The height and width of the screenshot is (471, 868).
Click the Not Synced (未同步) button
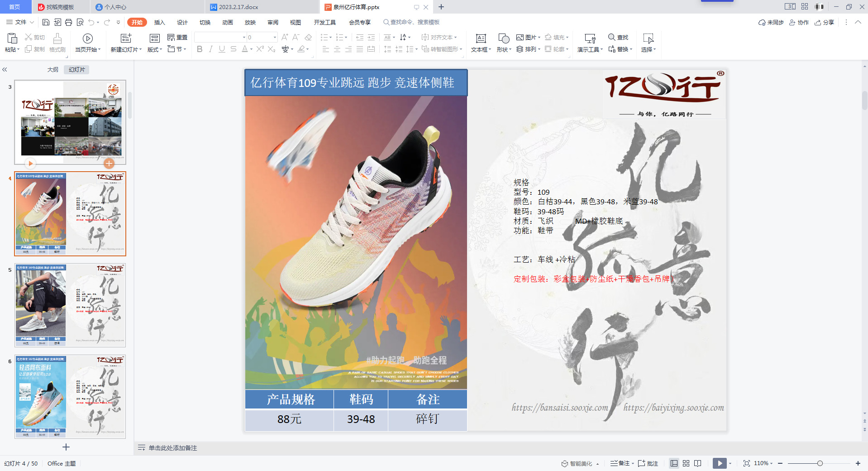point(771,22)
